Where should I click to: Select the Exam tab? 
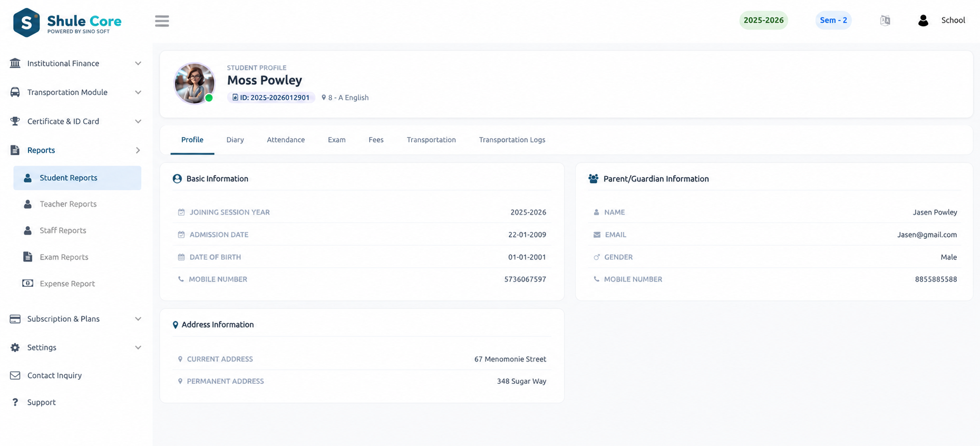(x=337, y=140)
